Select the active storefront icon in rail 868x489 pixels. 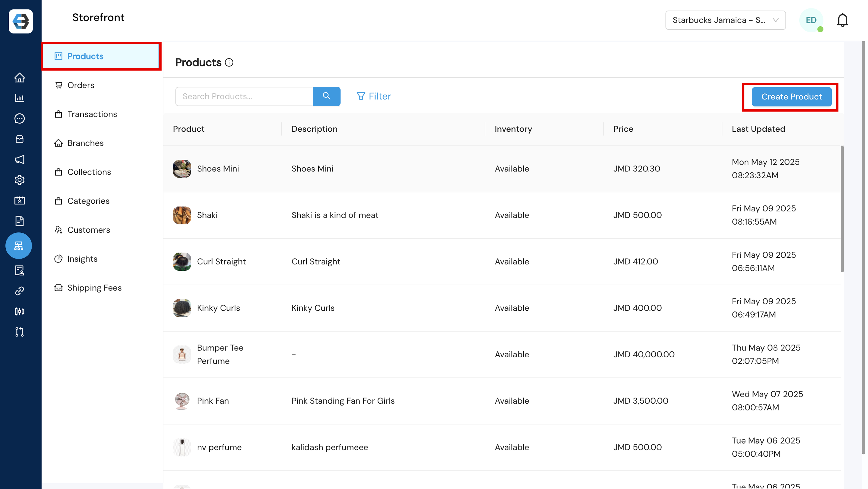(x=19, y=246)
